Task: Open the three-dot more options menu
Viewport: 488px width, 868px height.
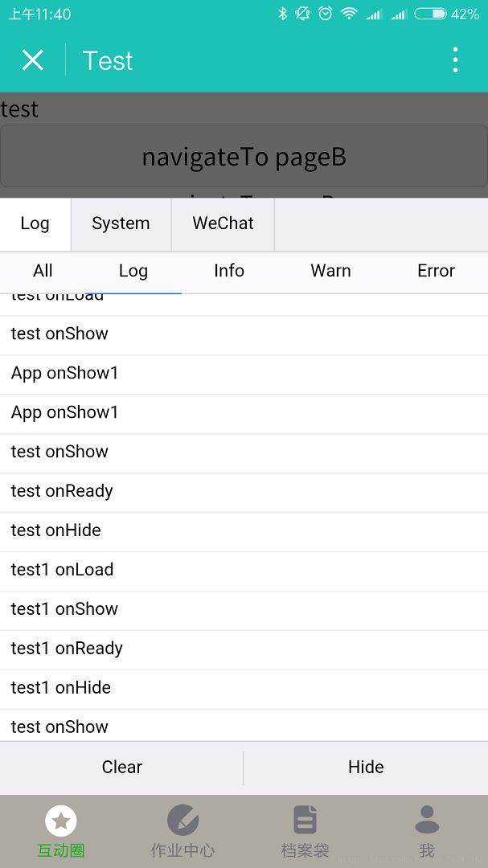Action: point(455,60)
